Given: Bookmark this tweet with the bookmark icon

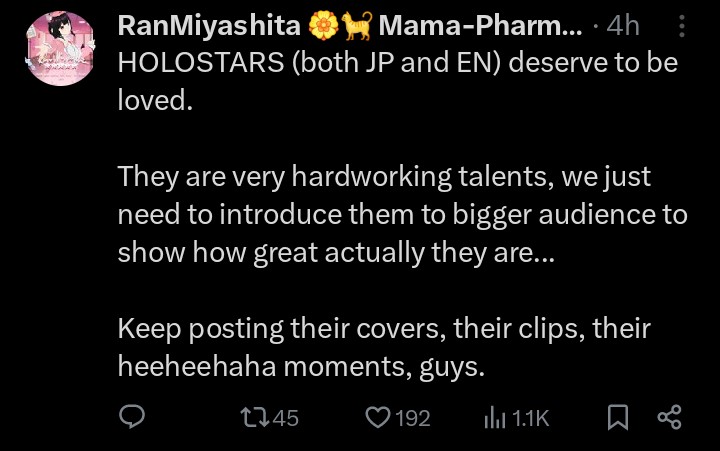Looking at the screenshot, I should [x=618, y=418].
